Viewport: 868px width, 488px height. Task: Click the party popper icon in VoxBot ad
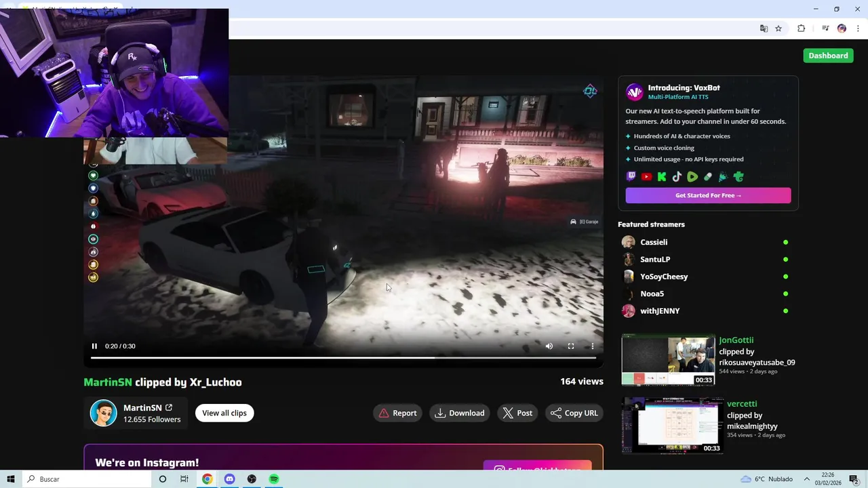pos(723,177)
